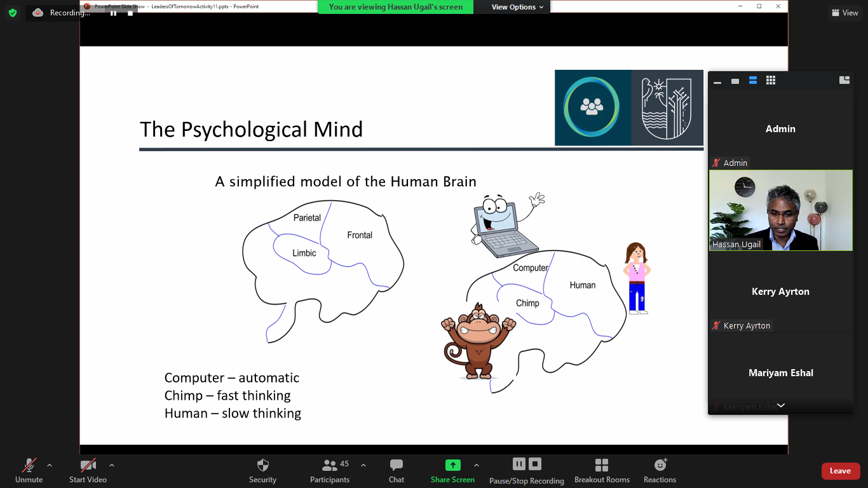
Task: Unmute the microphone
Action: (29, 471)
